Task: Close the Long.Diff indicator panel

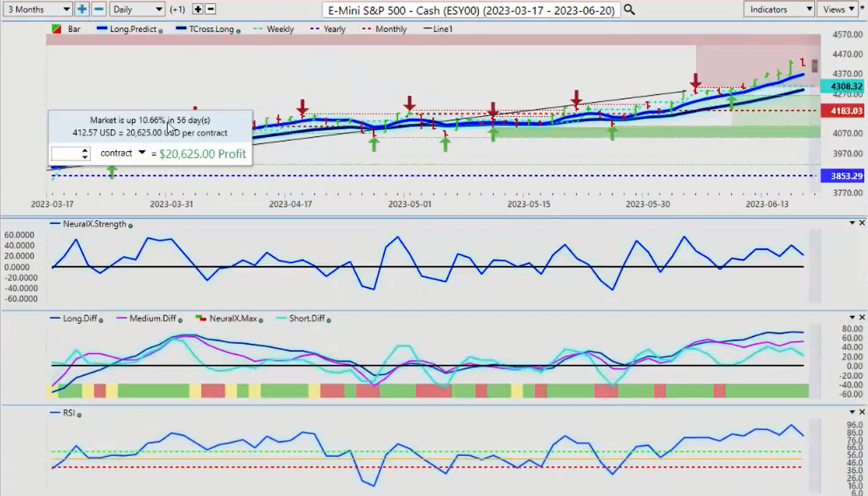Action: click(x=863, y=317)
